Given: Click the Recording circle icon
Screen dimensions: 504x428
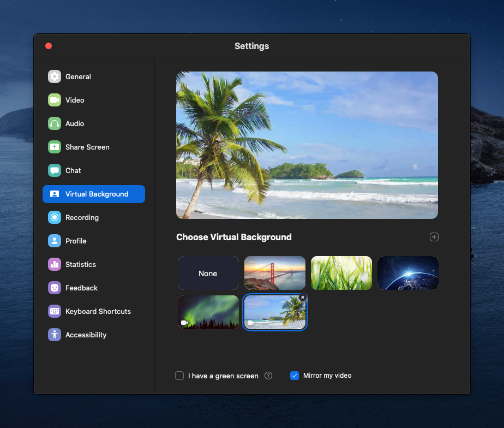Looking at the screenshot, I should (x=55, y=217).
